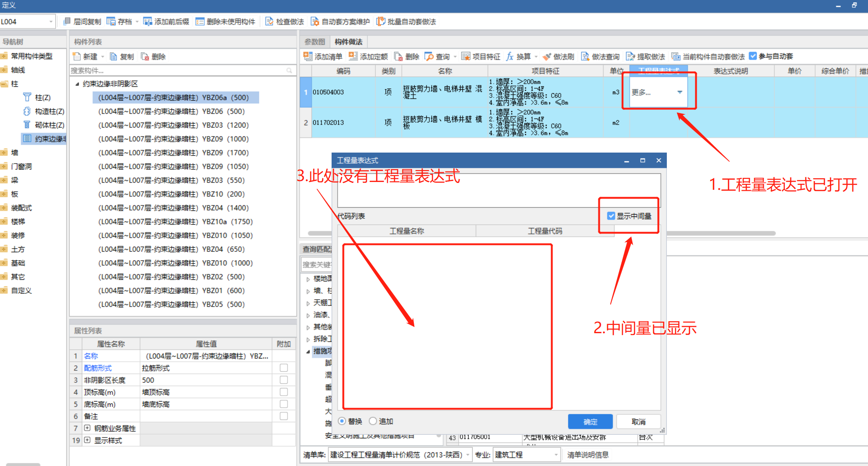Click the search magnifier in 搜索构件 box
Viewport: 868px width, 466px height.
click(x=289, y=70)
